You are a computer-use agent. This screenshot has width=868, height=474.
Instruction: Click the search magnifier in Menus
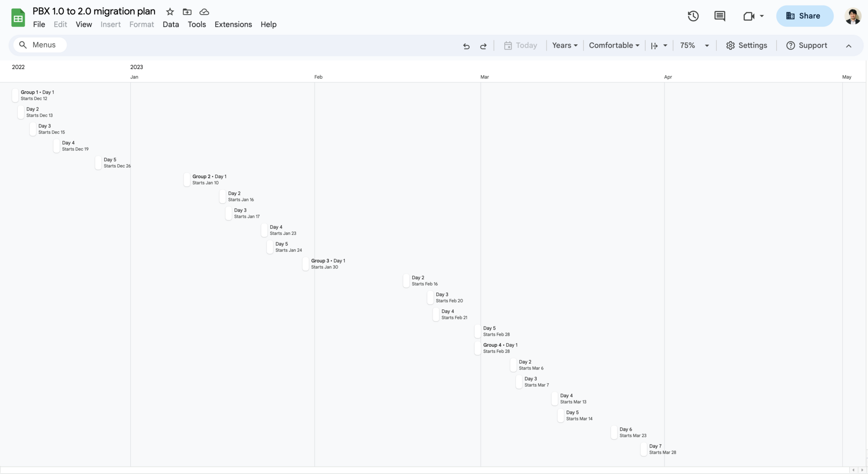click(23, 45)
